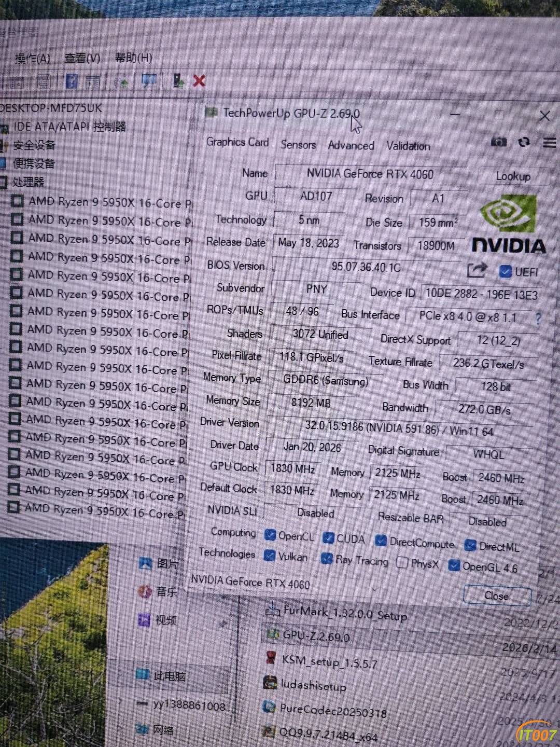Click the BIOS Version field 95.07.36.40.1C

click(366, 267)
